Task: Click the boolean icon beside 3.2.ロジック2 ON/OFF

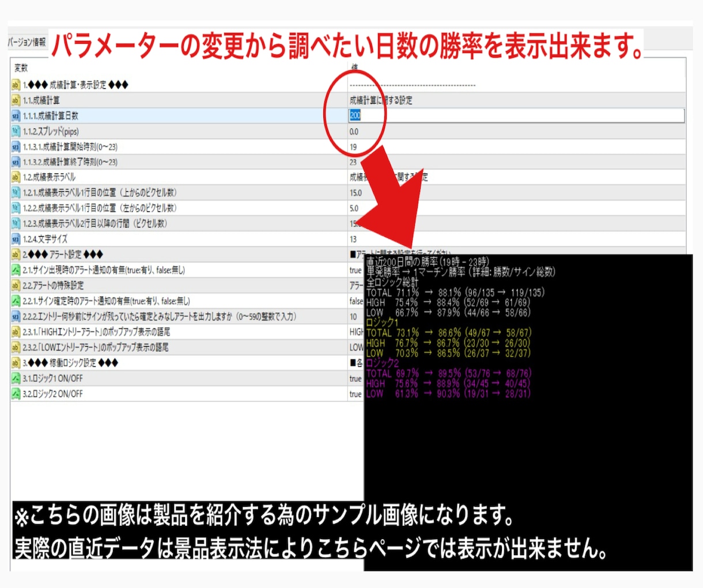Action: point(16,394)
